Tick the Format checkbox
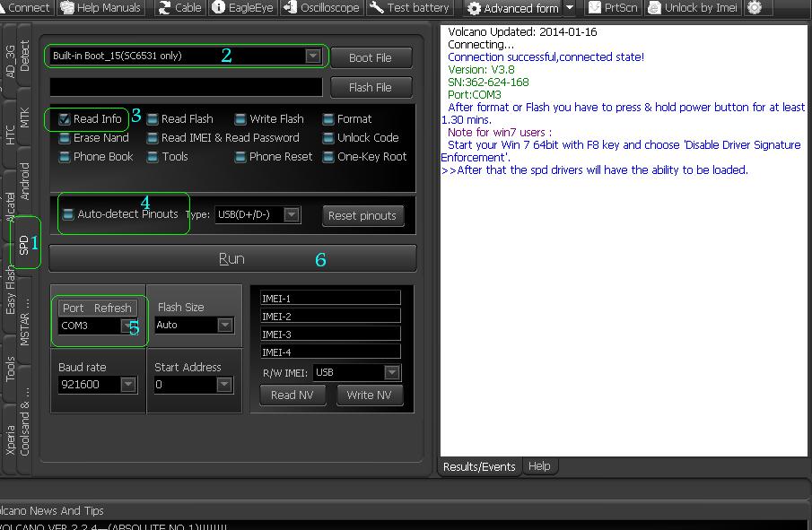This screenshot has height=530, width=812. (x=328, y=119)
